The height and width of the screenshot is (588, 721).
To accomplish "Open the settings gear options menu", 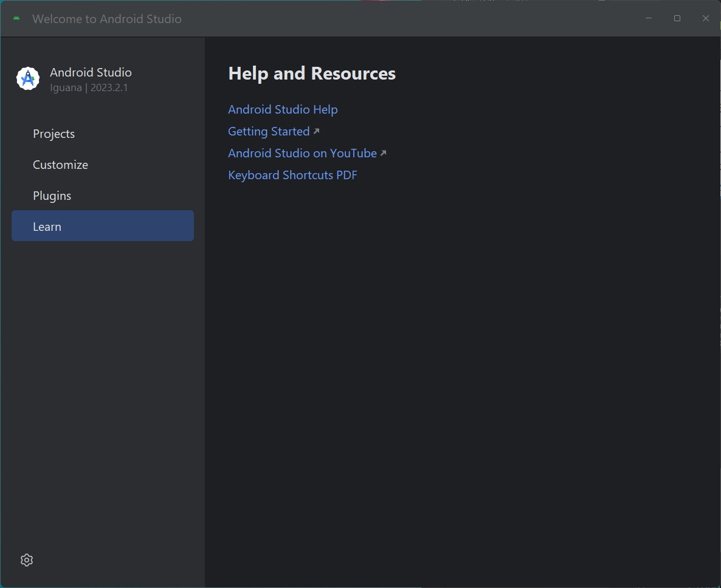I will tap(27, 560).
